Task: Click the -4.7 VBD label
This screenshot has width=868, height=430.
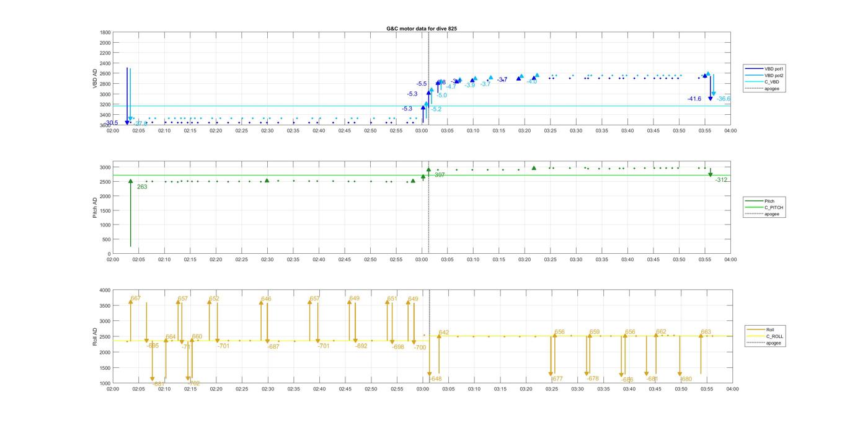Action: pos(451,87)
